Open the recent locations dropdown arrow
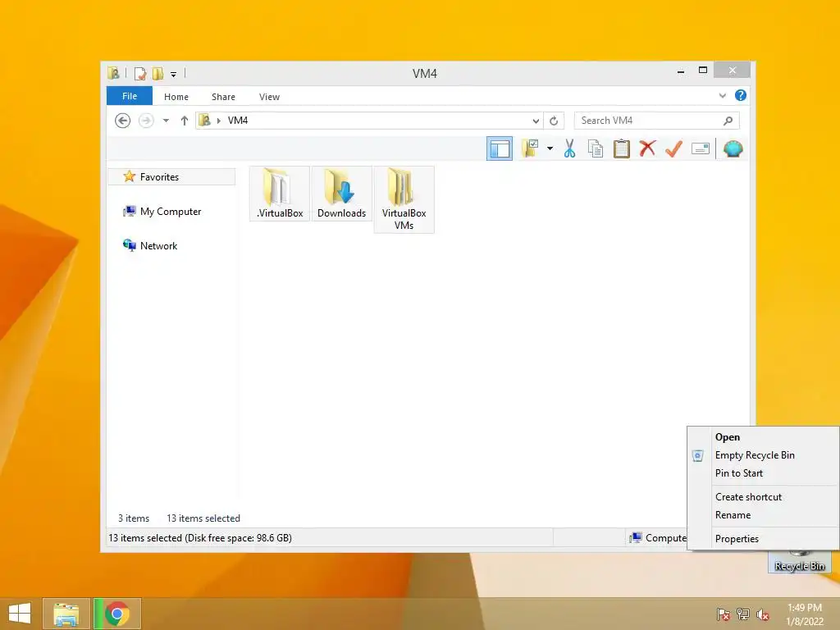 point(166,121)
